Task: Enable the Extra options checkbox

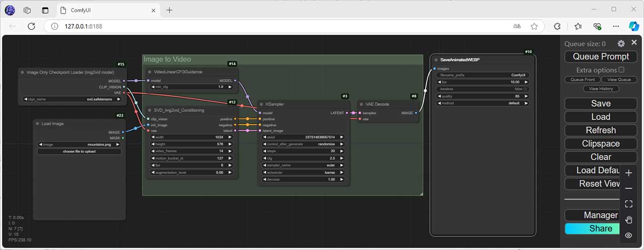Action: [x=621, y=70]
